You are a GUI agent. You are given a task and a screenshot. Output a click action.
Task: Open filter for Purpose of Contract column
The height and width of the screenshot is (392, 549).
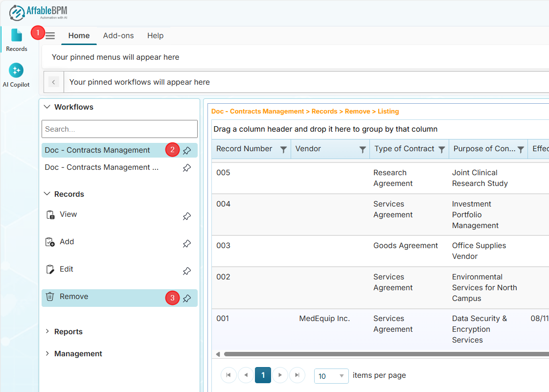(x=521, y=150)
